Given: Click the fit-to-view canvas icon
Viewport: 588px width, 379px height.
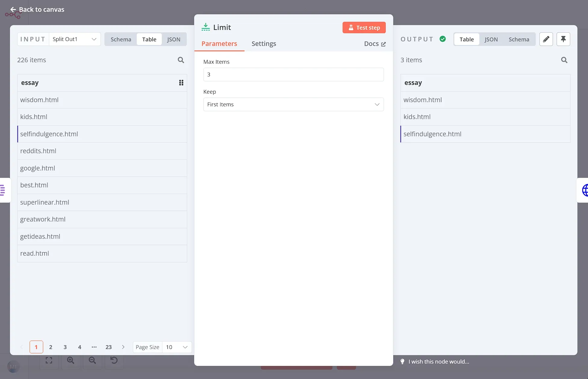Looking at the screenshot, I should [49, 360].
